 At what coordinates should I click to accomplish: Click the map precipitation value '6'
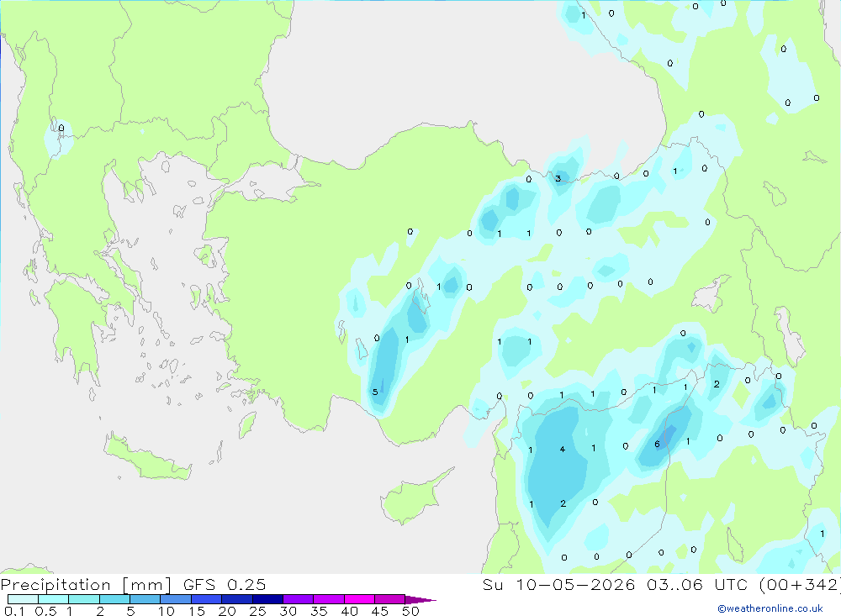point(657,444)
